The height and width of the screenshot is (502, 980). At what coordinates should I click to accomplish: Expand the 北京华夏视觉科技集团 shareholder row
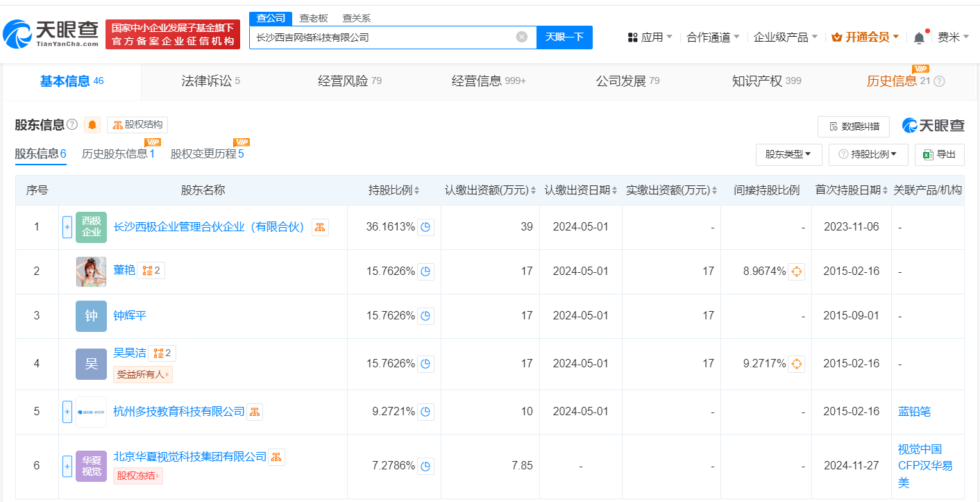coord(67,466)
